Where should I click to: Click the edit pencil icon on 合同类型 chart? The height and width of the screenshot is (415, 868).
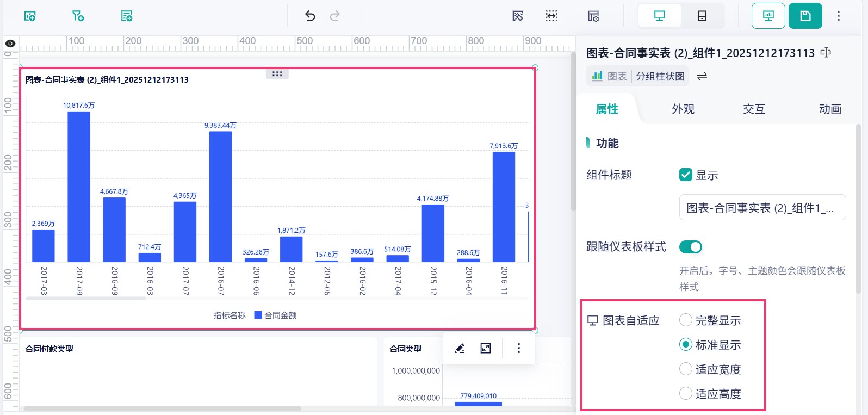coord(460,348)
